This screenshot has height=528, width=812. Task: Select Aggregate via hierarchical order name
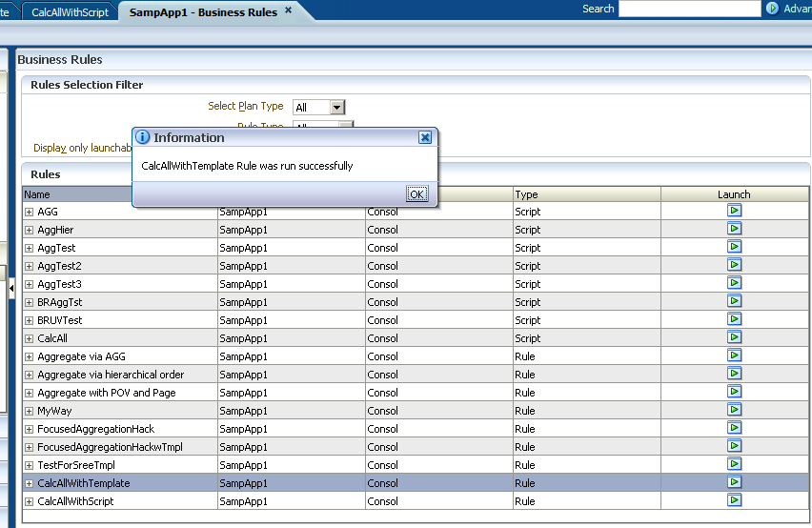[x=111, y=375]
